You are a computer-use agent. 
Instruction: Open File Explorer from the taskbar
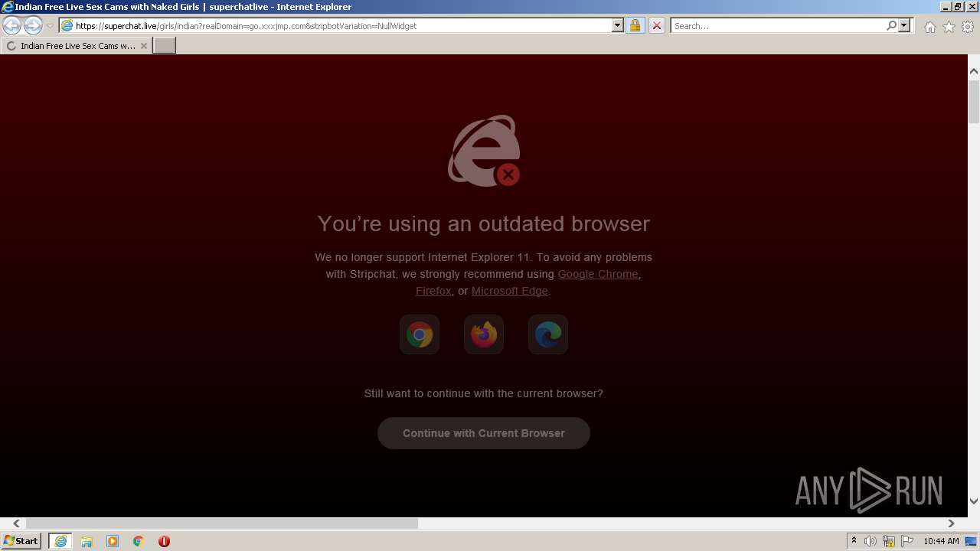click(x=87, y=541)
